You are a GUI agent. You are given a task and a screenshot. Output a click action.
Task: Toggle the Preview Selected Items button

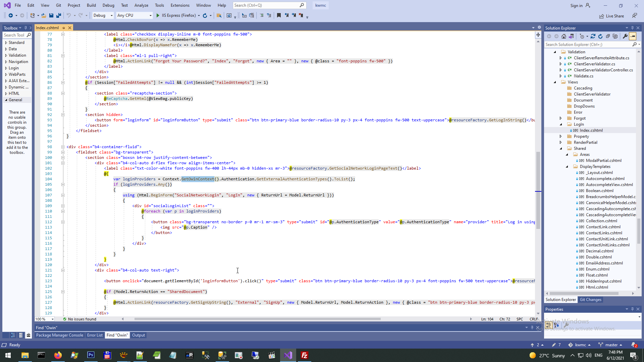click(633, 36)
